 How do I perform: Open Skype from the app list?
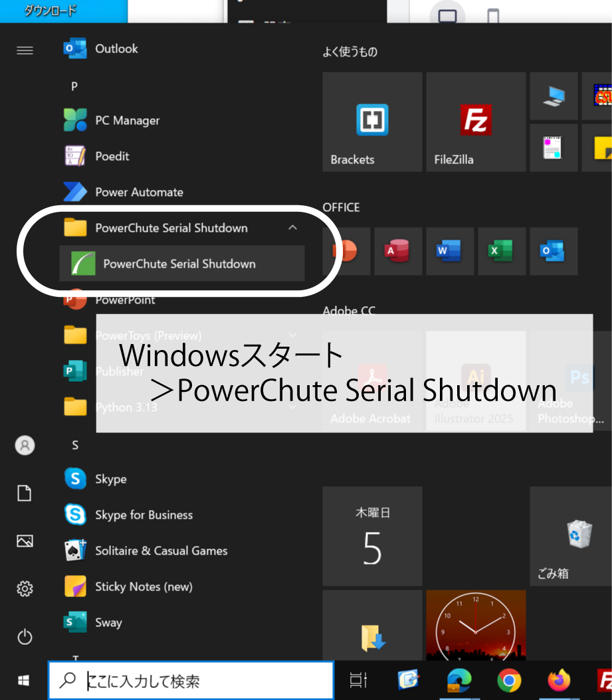181,479
